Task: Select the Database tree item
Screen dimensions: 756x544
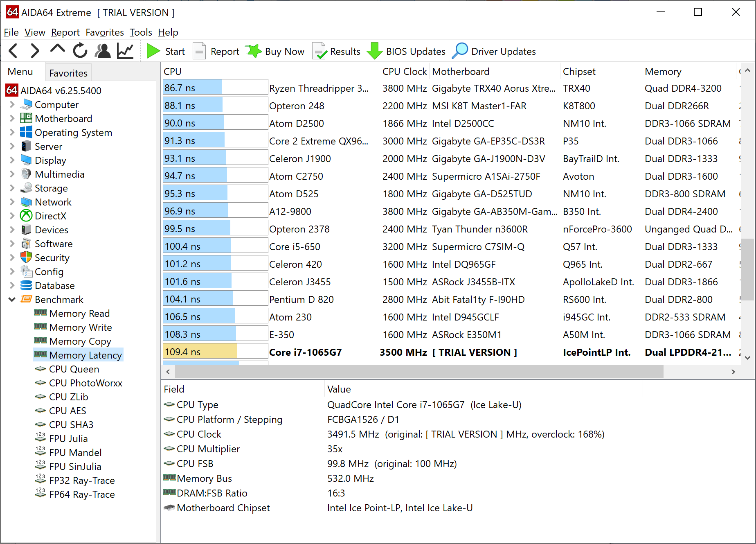Action: tap(47, 286)
